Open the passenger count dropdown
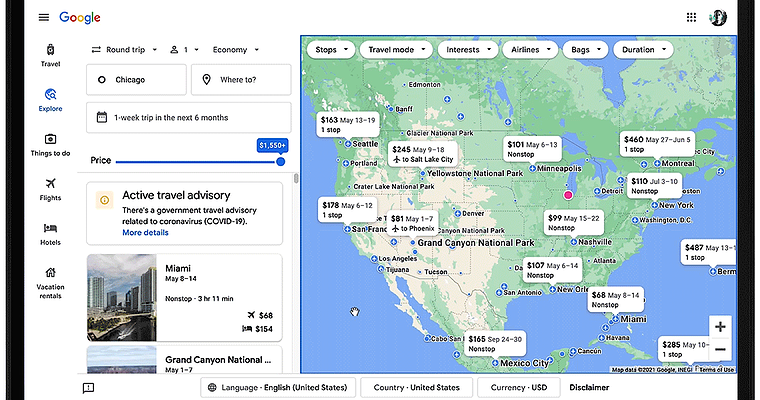Image resolution: width=760 pixels, height=400 pixels. click(184, 49)
